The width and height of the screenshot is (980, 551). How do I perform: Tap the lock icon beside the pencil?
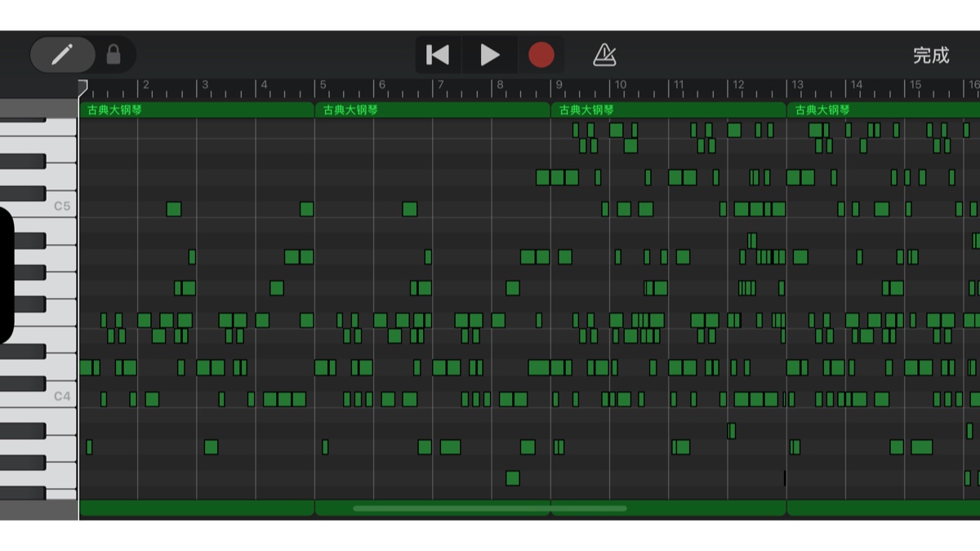click(114, 55)
